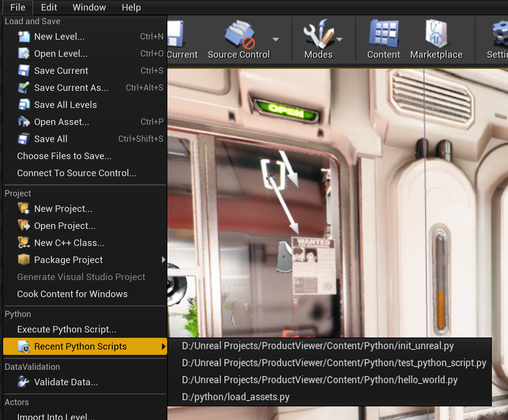Screen dimensions: 508x420
Task: Select Cook Content for Windows
Action: [x=85, y=294]
